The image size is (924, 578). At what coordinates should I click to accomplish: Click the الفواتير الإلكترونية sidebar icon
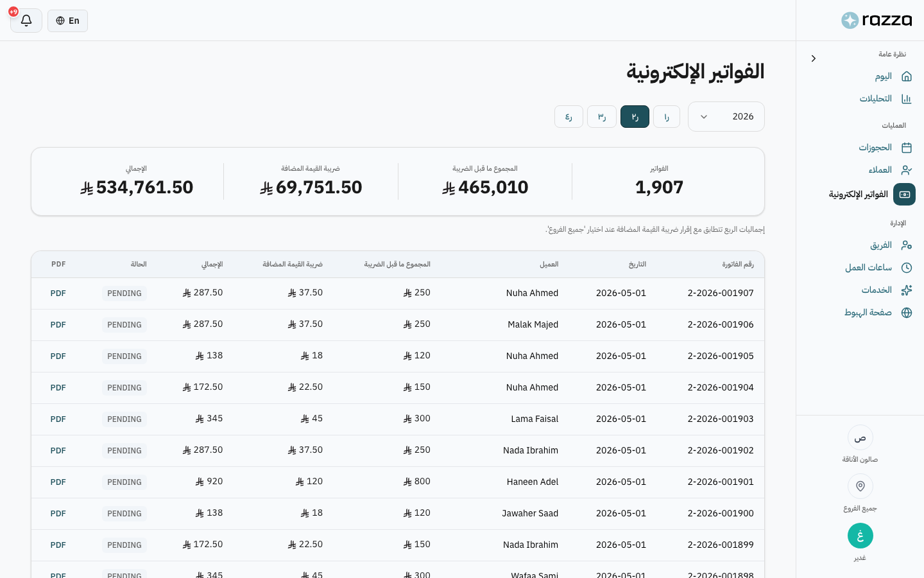[905, 195]
